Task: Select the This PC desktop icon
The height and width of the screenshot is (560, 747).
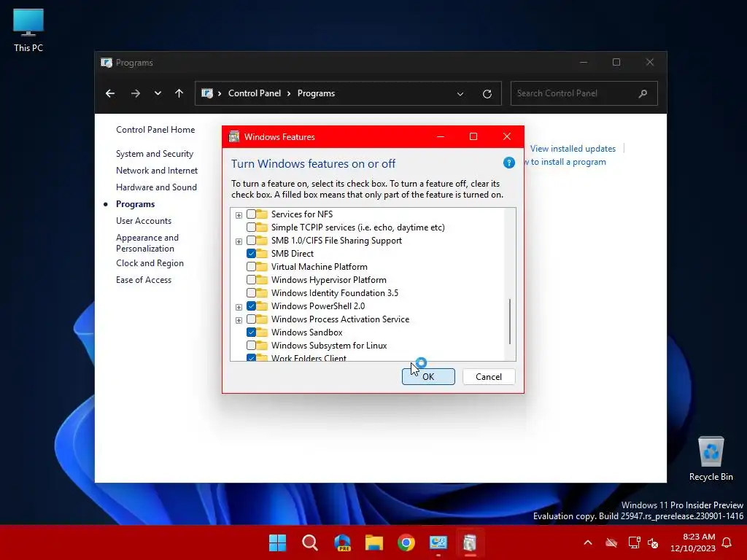Action: (x=28, y=30)
